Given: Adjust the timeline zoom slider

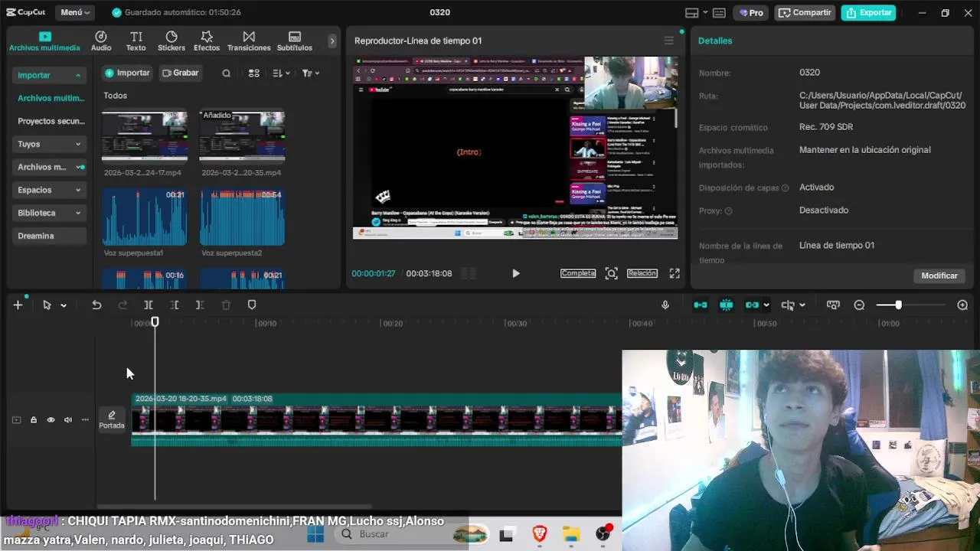Looking at the screenshot, I should [x=899, y=305].
